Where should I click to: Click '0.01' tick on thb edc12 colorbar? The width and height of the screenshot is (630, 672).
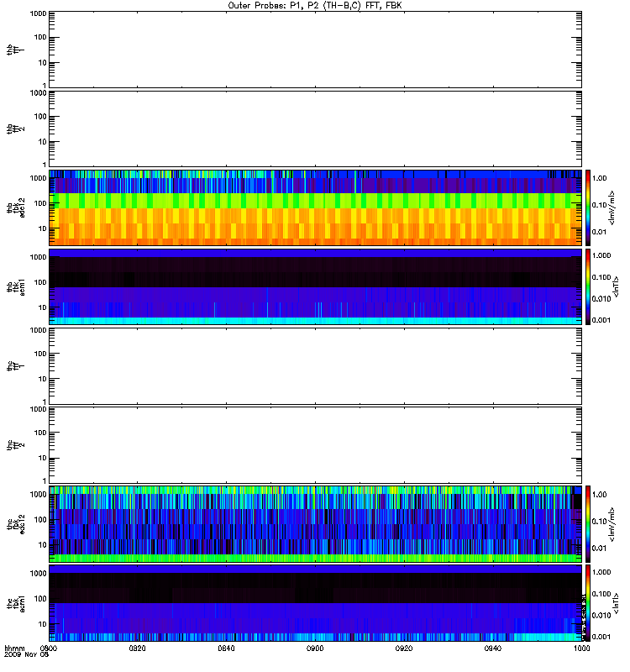tap(600, 232)
